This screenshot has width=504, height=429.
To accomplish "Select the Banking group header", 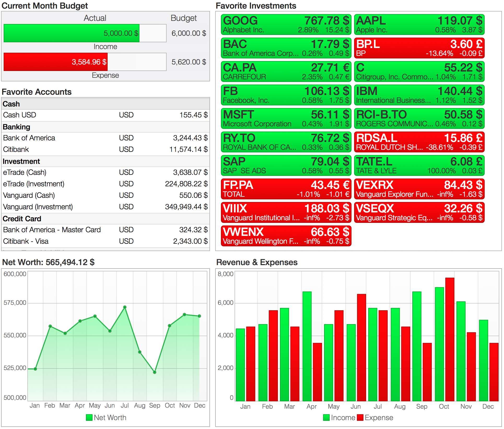I will pyautogui.click(x=106, y=127).
